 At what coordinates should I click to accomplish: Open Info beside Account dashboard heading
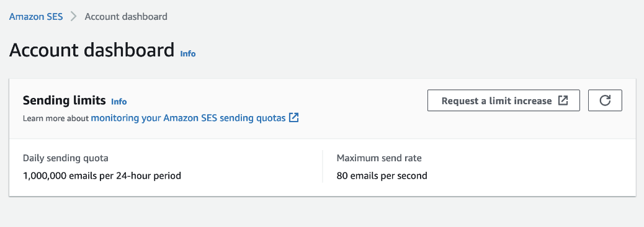tap(188, 54)
